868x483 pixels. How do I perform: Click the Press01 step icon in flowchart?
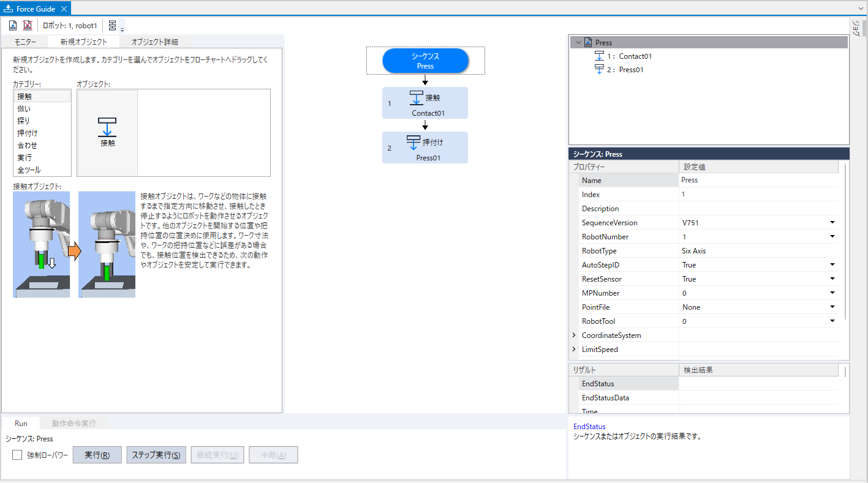[413, 143]
